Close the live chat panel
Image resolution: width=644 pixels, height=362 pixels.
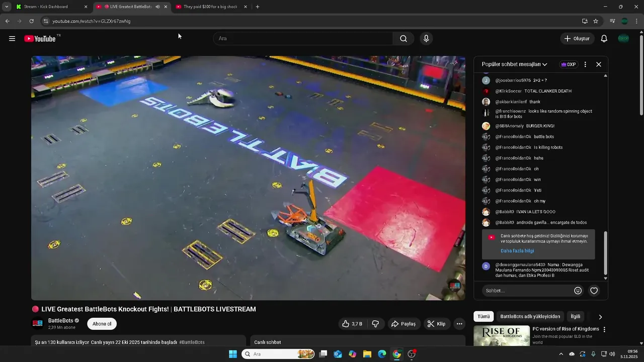coord(599,64)
